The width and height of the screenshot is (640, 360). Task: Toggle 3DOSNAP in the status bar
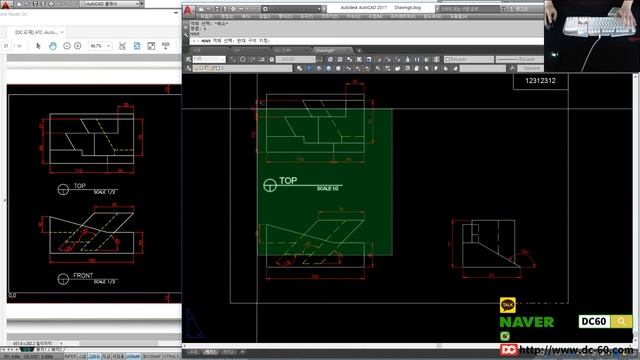pos(152,356)
